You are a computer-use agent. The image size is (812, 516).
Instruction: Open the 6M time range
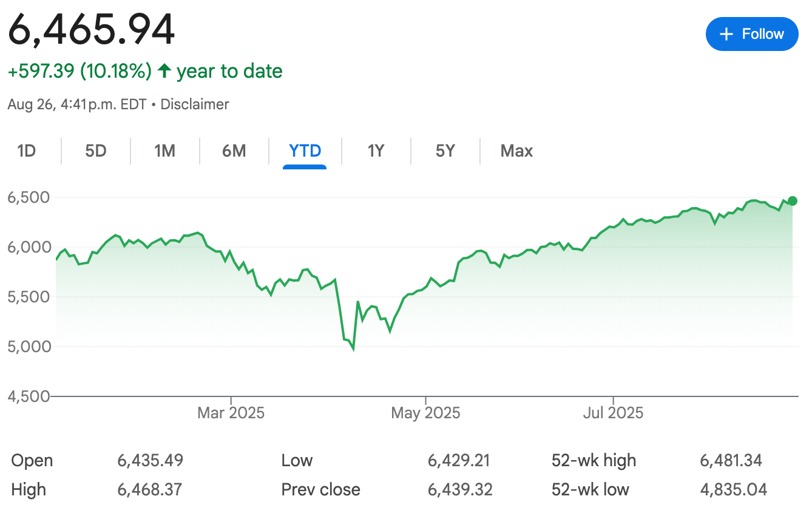point(234,151)
